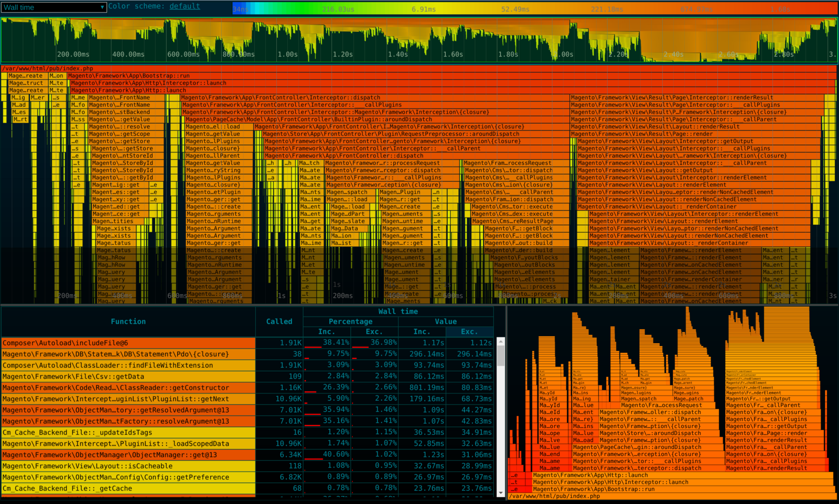Image resolution: width=839 pixels, height=504 pixels.
Task: Sort table by Function column header
Action: click(128, 322)
